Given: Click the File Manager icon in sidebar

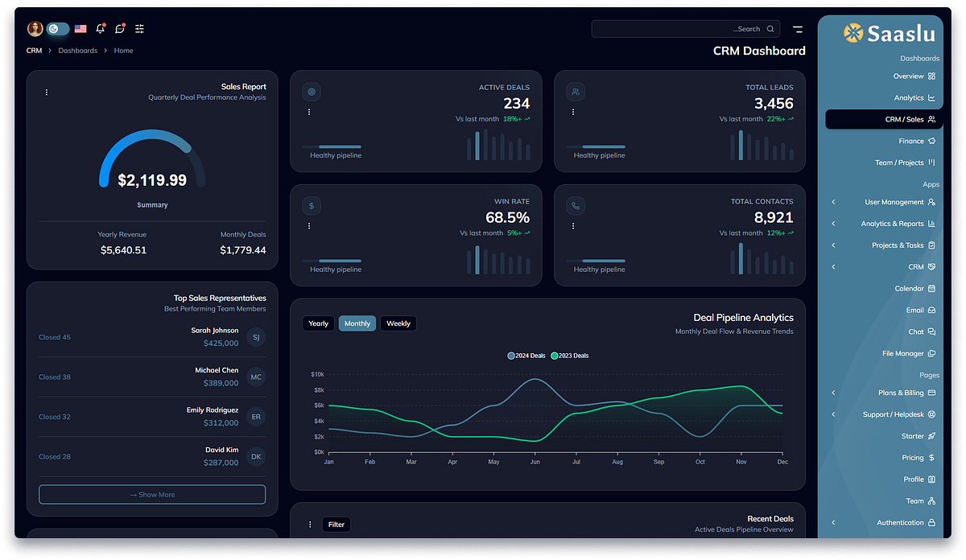Looking at the screenshot, I should click(931, 353).
